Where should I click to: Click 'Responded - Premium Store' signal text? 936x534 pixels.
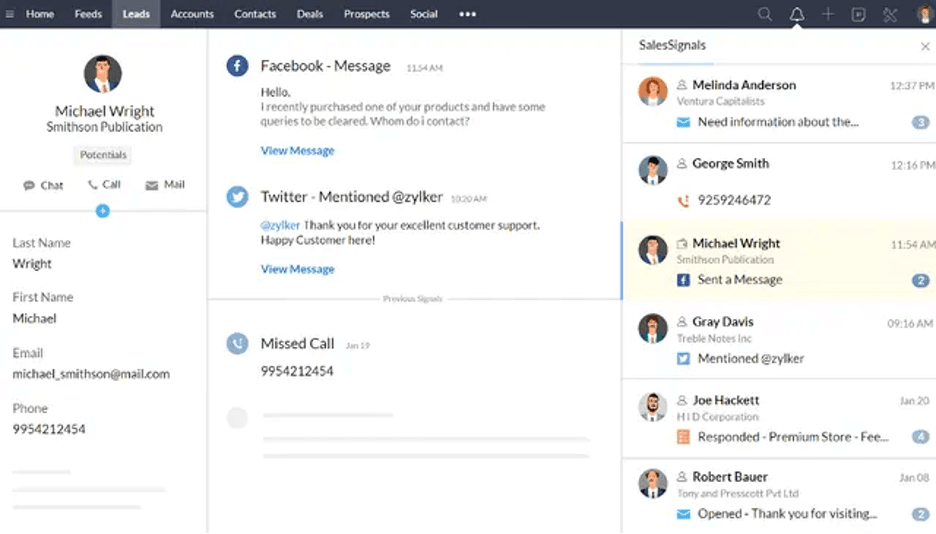point(793,437)
